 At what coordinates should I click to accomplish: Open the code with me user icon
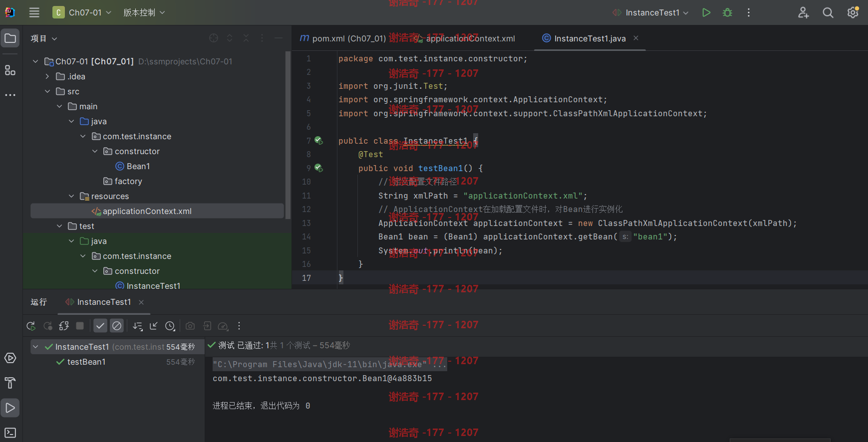click(x=803, y=12)
